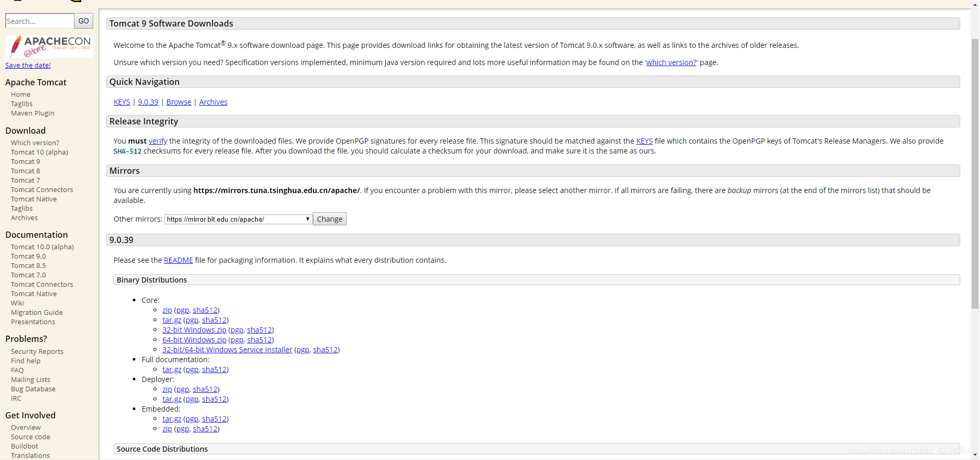This screenshot has height=460, width=980.
Task: Download the Core zip distribution
Action: coord(167,310)
